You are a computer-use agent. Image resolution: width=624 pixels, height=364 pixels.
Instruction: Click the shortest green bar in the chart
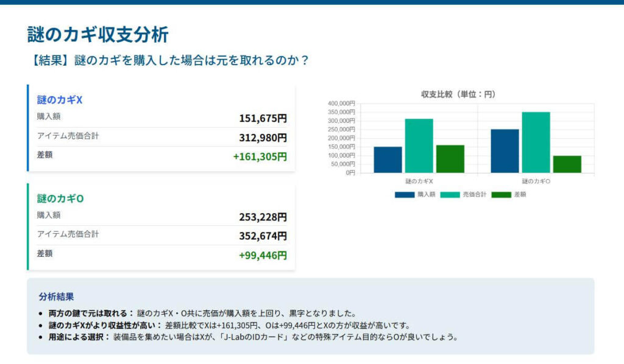point(566,164)
